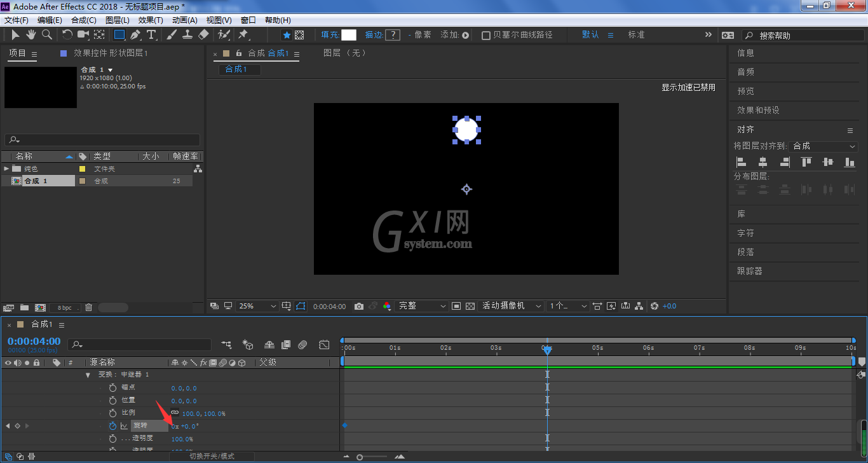
Task: Enable the Bezier path checkbox
Action: pos(486,36)
